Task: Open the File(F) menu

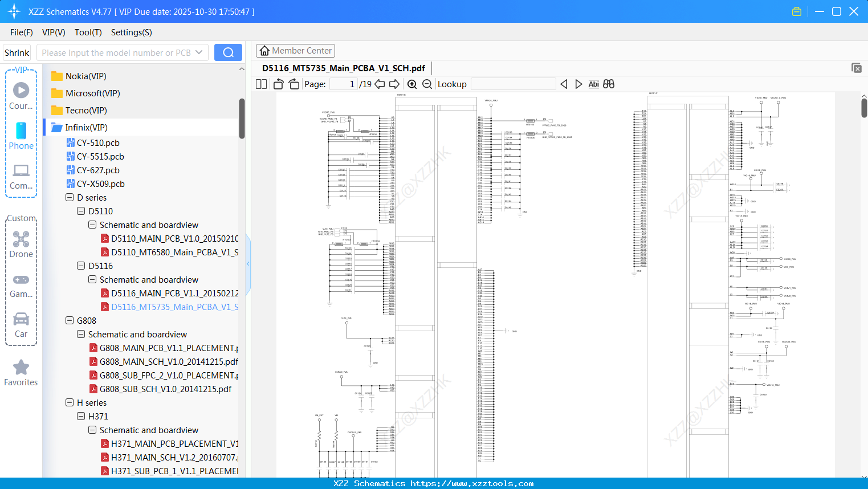Action: [x=22, y=32]
